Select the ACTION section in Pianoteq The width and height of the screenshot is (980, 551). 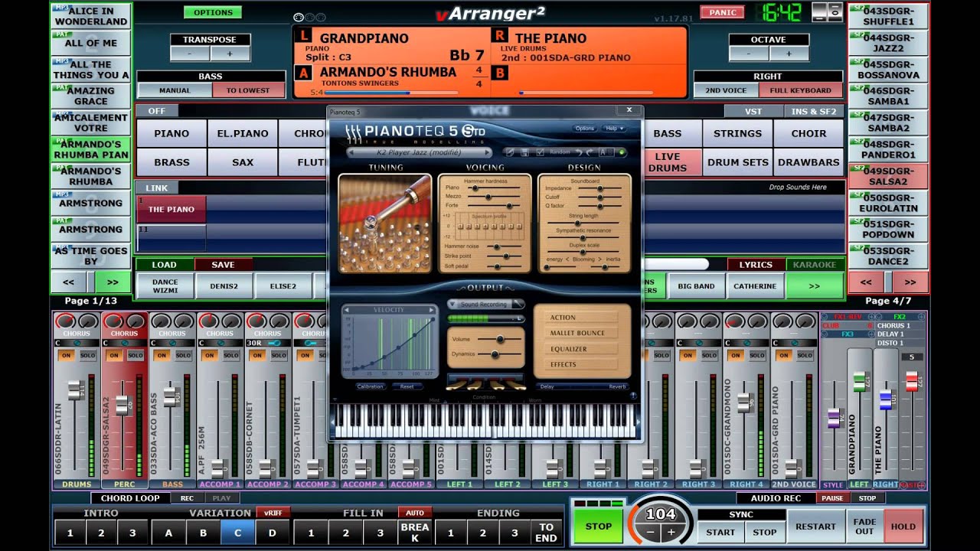tap(582, 318)
